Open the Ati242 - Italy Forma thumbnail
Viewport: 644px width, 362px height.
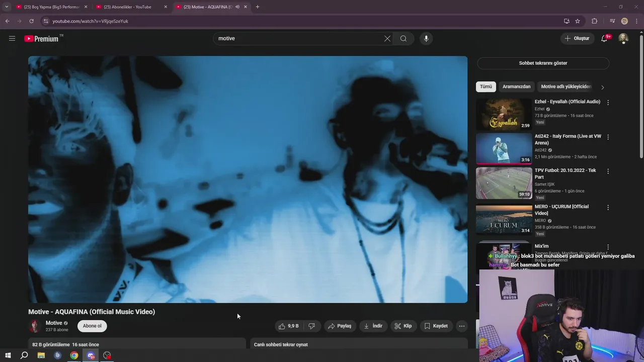pyautogui.click(x=504, y=149)
